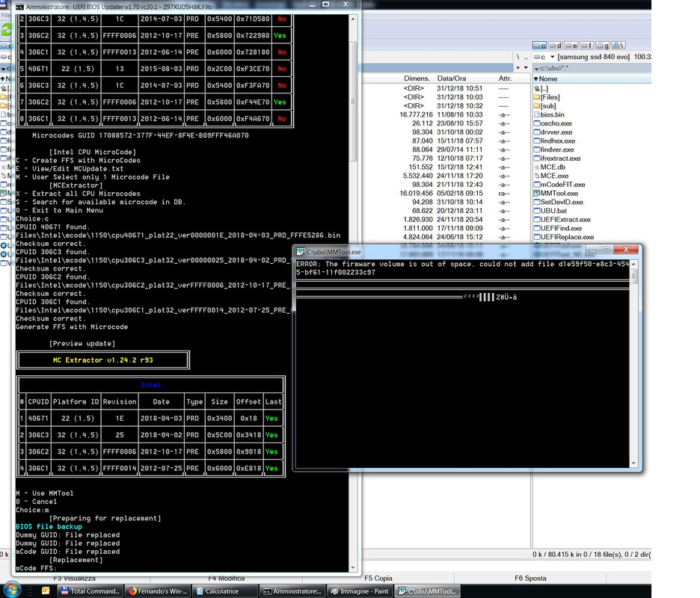Viewport: 700px width, 598px height.
Task: Open the [Files] folder
Action: (547, 97)
